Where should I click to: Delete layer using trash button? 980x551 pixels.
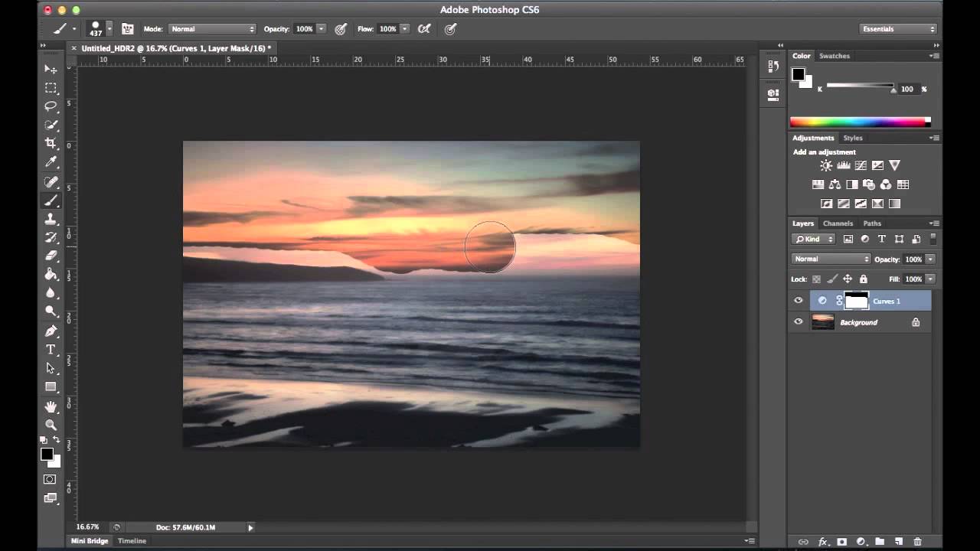(917, 542)
